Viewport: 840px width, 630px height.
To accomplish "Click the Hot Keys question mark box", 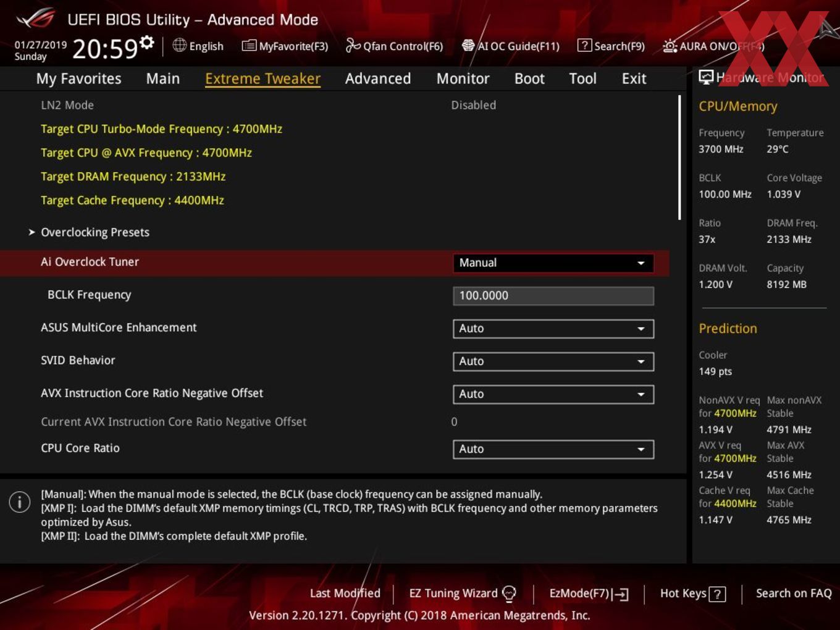I will (717, 594).
